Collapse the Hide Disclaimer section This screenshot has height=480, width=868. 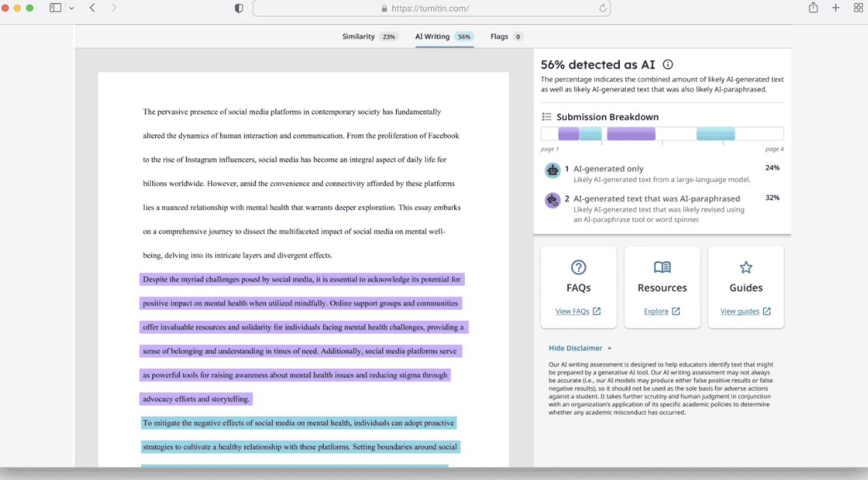click(x=579, y=348)
